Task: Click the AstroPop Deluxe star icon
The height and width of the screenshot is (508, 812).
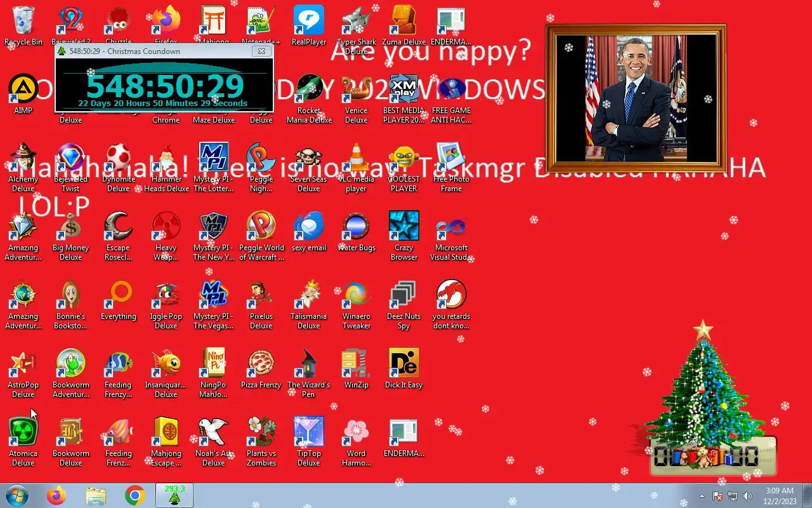Action: pyautogui.click(x=23, y=373)
